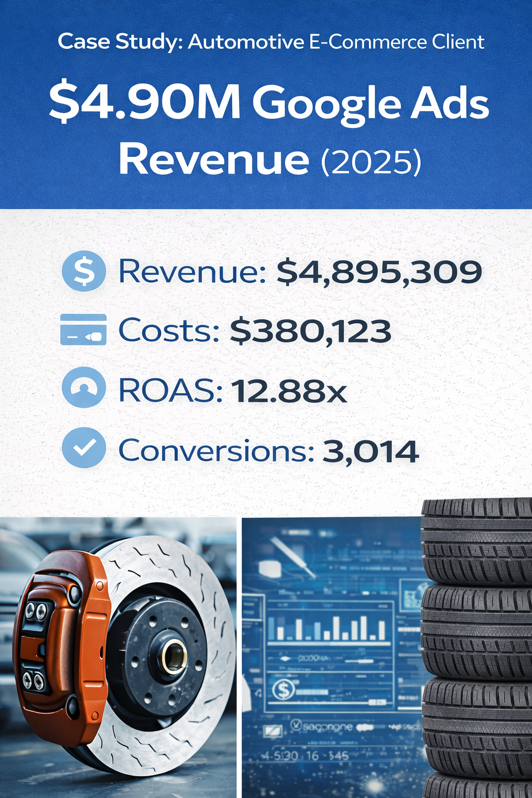Select the "ROAS:" label text
This screenshot has width=532, height=798.
(x=170, y=391)
